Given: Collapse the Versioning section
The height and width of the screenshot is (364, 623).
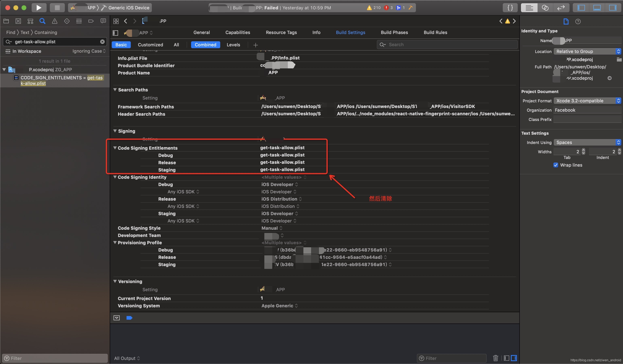Looking at the screenshot, I should pyautogui.click(x=115, y=281).
